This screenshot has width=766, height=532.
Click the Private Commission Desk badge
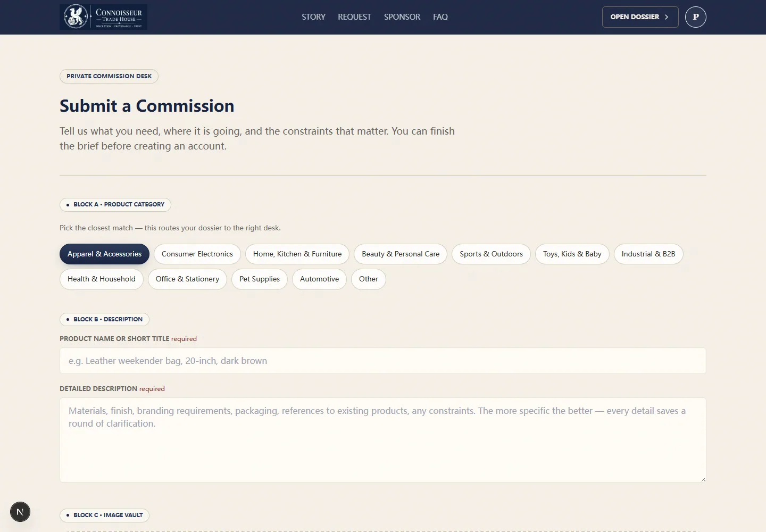(x=109, y=76)
